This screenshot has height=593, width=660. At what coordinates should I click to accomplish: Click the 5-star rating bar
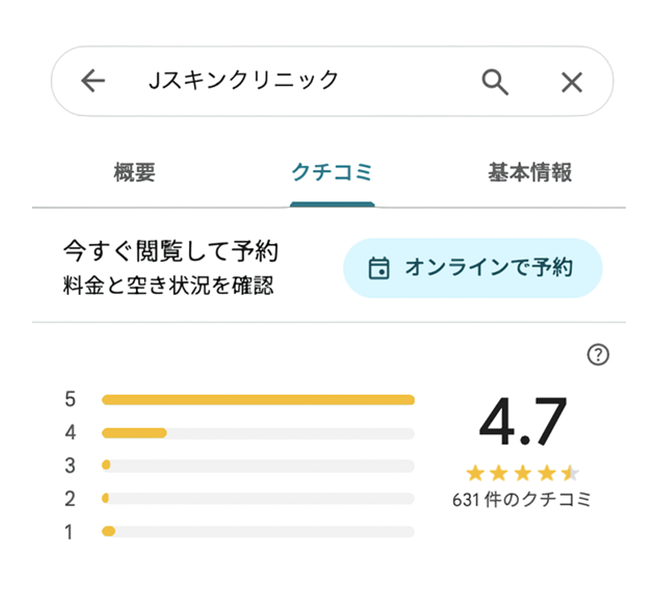tap(258, 400)
